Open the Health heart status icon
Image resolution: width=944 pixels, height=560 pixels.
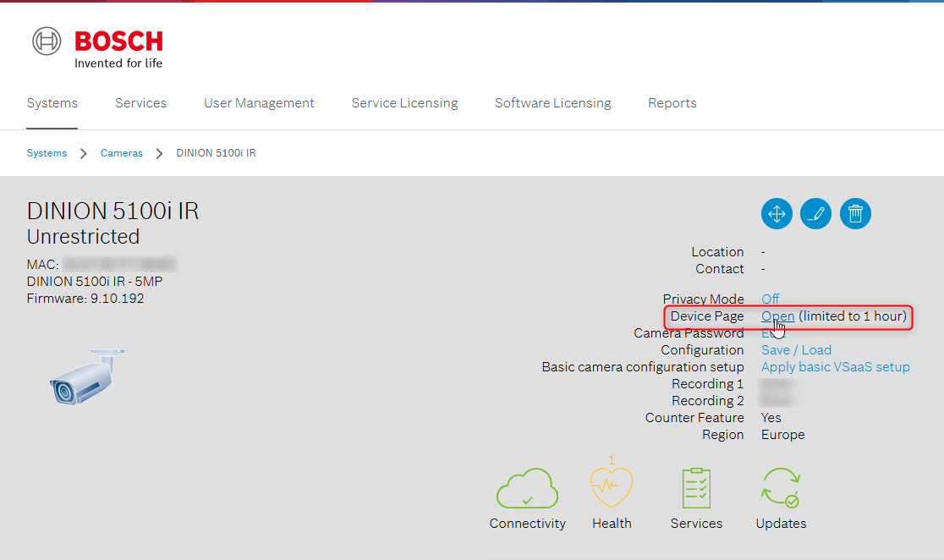[x=612, y=488]
